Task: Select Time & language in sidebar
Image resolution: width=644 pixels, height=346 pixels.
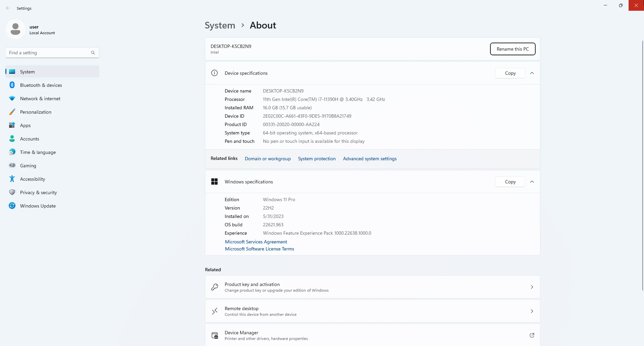Action: tap(38, 152)
